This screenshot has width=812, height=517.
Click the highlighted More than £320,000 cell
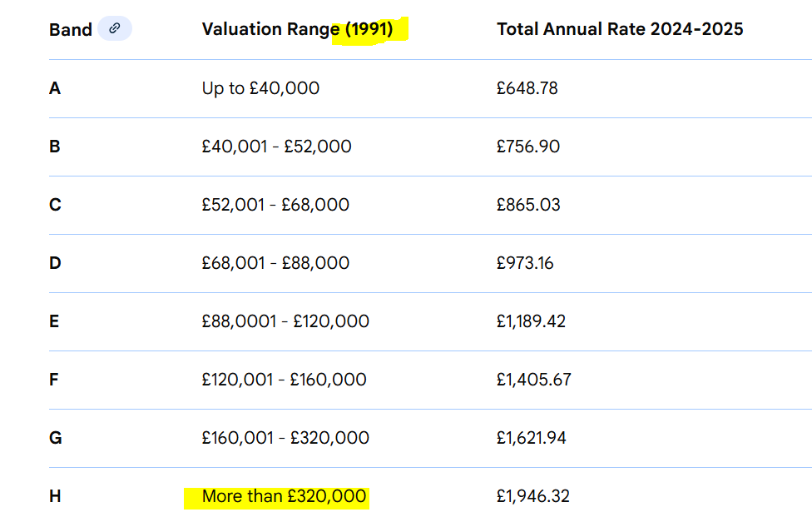[284, 496]
